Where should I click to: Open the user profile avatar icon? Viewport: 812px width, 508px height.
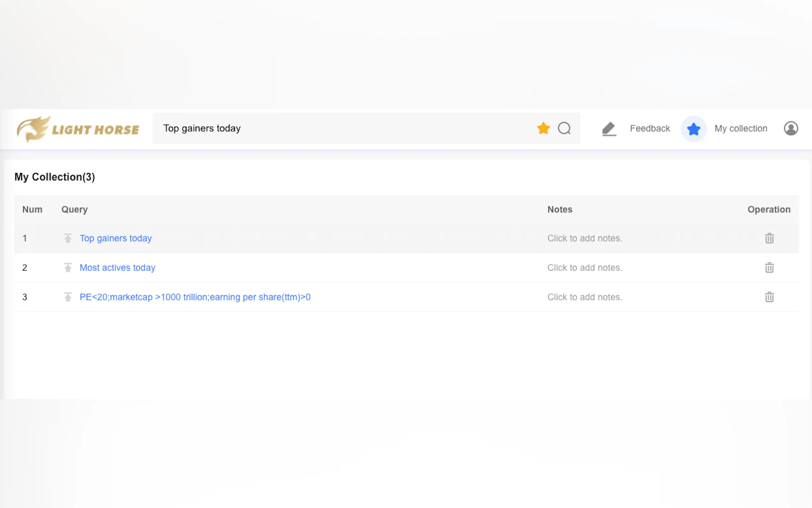click(791, 129)
